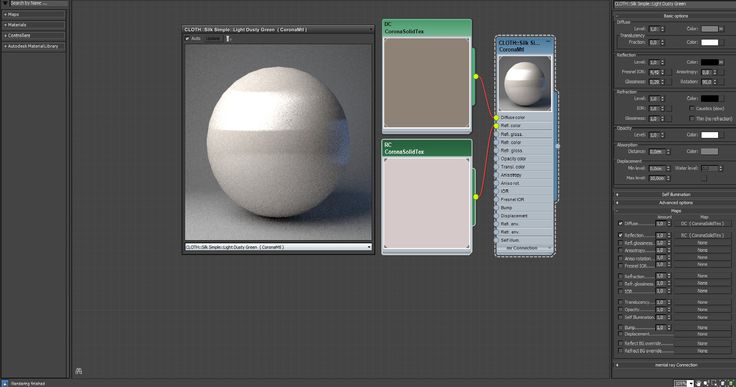Open the Translucency white color swatch

click(x=709, y=42)
